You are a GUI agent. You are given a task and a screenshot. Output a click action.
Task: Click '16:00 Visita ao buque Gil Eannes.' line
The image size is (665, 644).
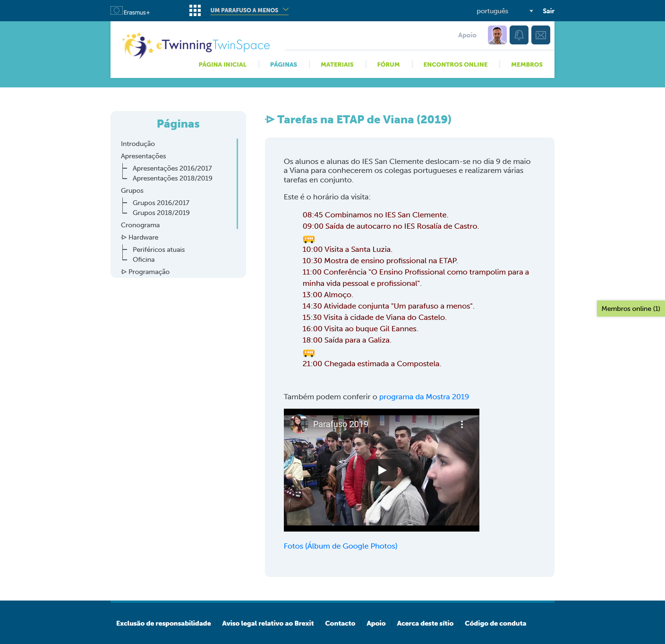click(360, 329)
